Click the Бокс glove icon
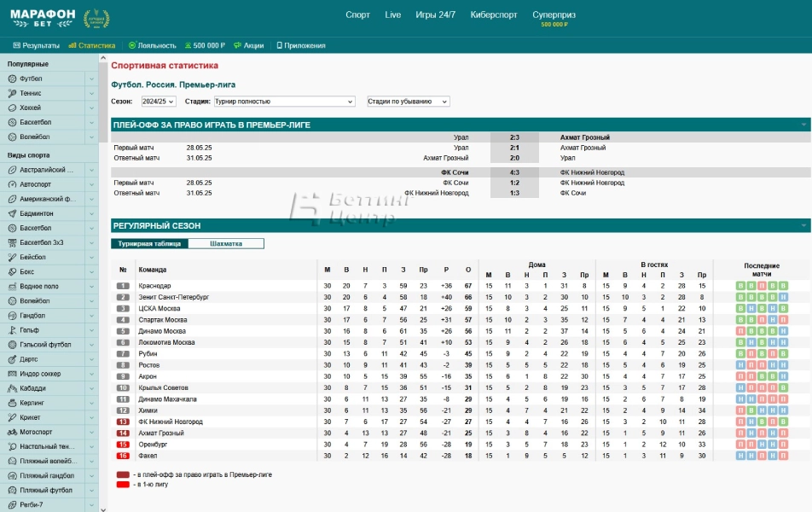This screenshot has height=512, width=812. pos(13,271)
